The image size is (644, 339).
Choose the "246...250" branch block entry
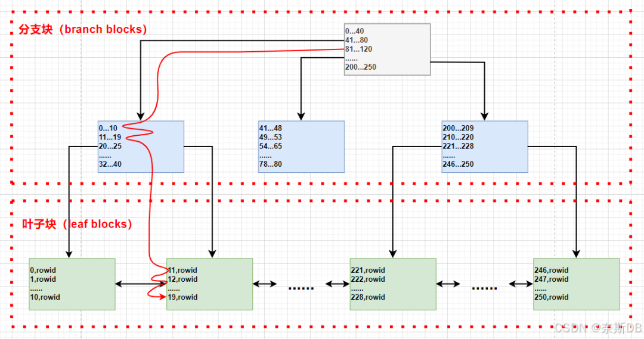click(459, 164)
